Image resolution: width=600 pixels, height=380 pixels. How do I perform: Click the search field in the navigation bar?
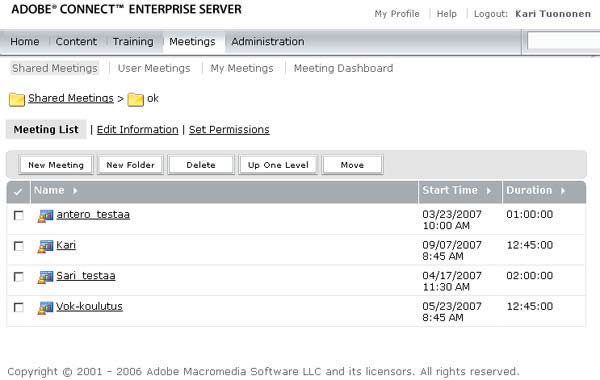[563, 41]
